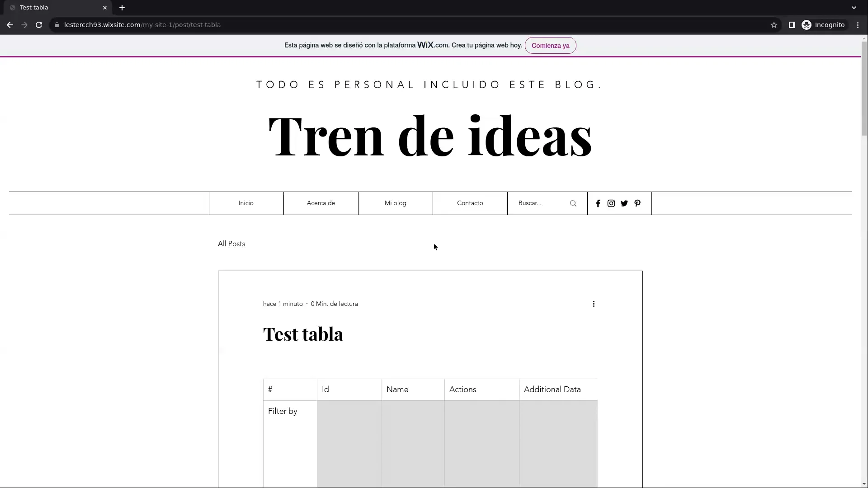Screen dimensions: 868x488
Task: Click the vertical page scrollbar thumb
Action: click(x=864, y=88)
